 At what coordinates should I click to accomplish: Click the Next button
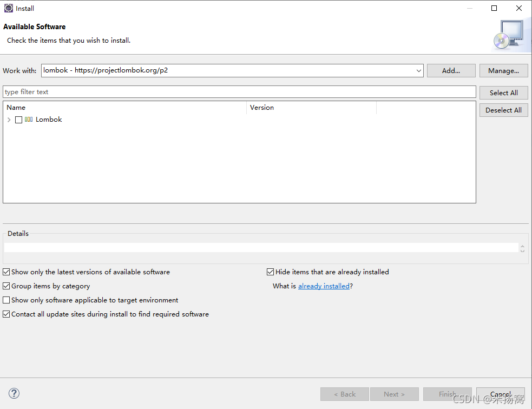pyautogui.click(x=394, y=394)
